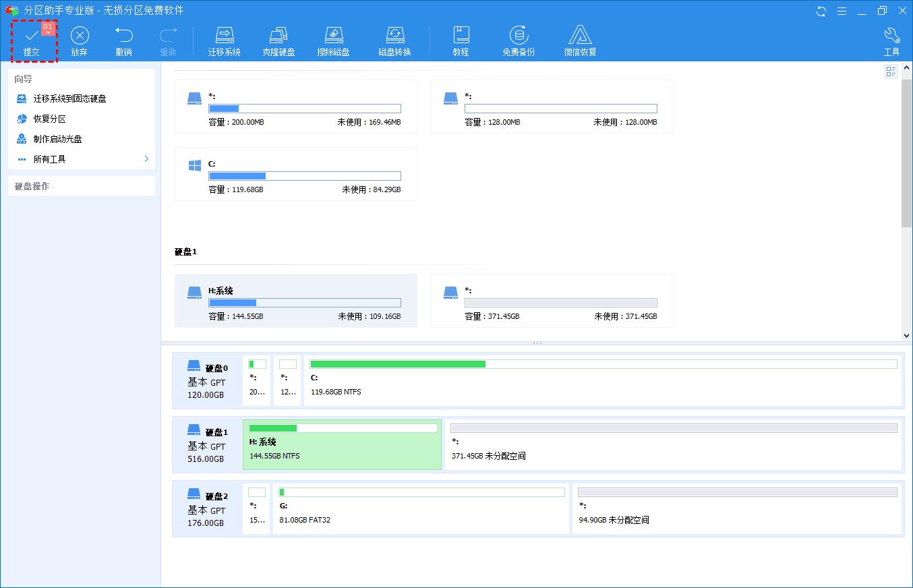Screen dimensions: 913x588
Task: Open the 磁盘转换 (Disk Convert) tool
Action: click(394, 36)
